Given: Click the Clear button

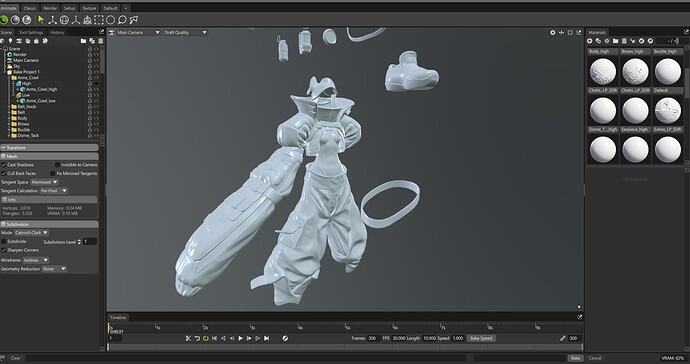Looking at the screenshot, I should coord(15,358).
